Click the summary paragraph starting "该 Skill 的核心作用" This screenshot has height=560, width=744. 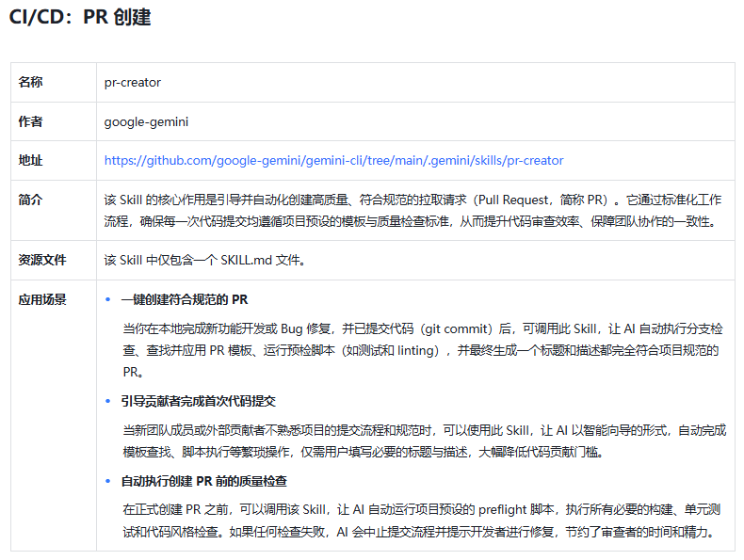(x=412, y=211)
